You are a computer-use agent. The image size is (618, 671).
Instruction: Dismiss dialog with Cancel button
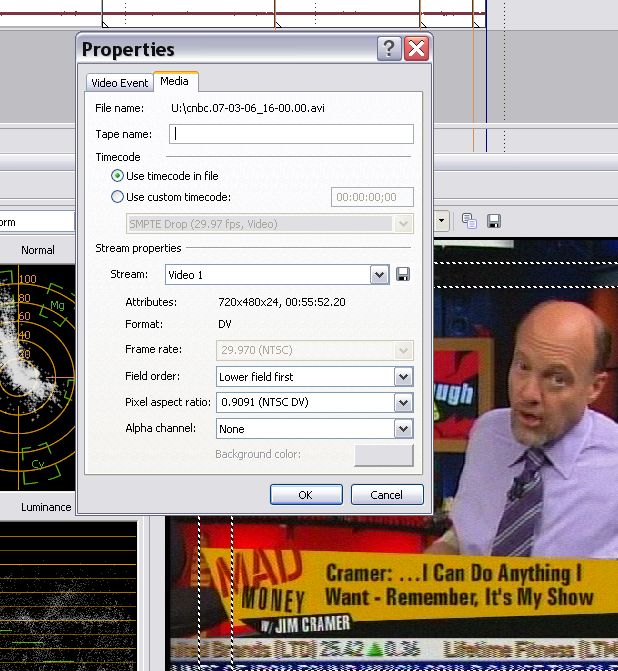(387, 495)
